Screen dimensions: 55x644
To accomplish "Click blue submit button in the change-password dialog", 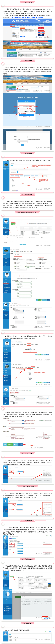I will pyautogui.click(x=22, y=145).
